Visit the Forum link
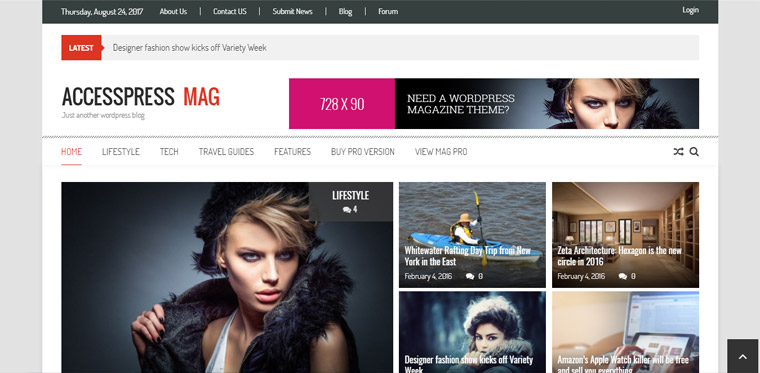 [388, 12]
